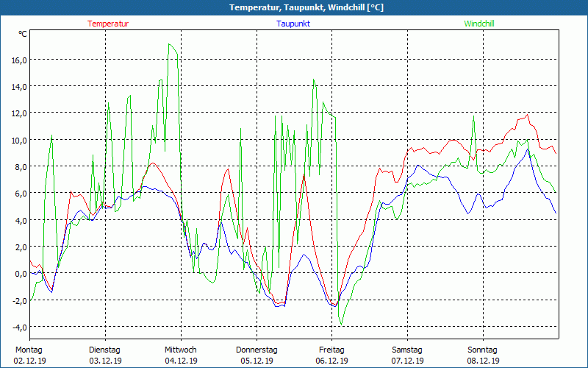Viewport: 588px width, 368px height.
Task: Click the Windchill peak above 16 on Dienstag
Action: pyautogui.click(x=170, y=44)
